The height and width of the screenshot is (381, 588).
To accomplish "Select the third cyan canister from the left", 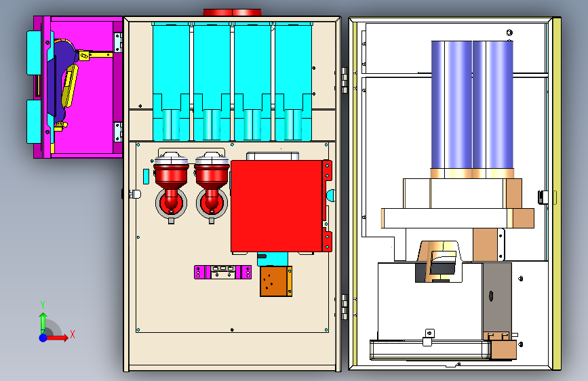I will pyautogui.click(x=252, y=81).
